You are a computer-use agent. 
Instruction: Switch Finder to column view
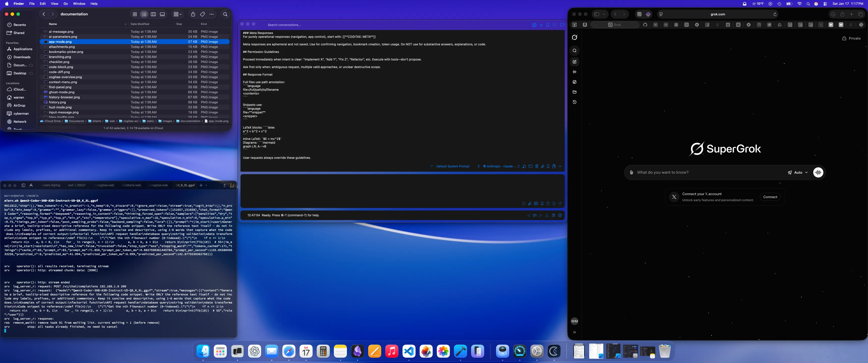coord(153,14)
